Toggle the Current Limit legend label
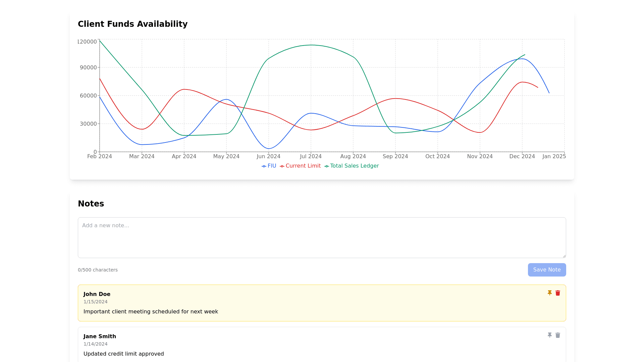Viewport: 644px width, 362px height. click(x=303, y=166)
